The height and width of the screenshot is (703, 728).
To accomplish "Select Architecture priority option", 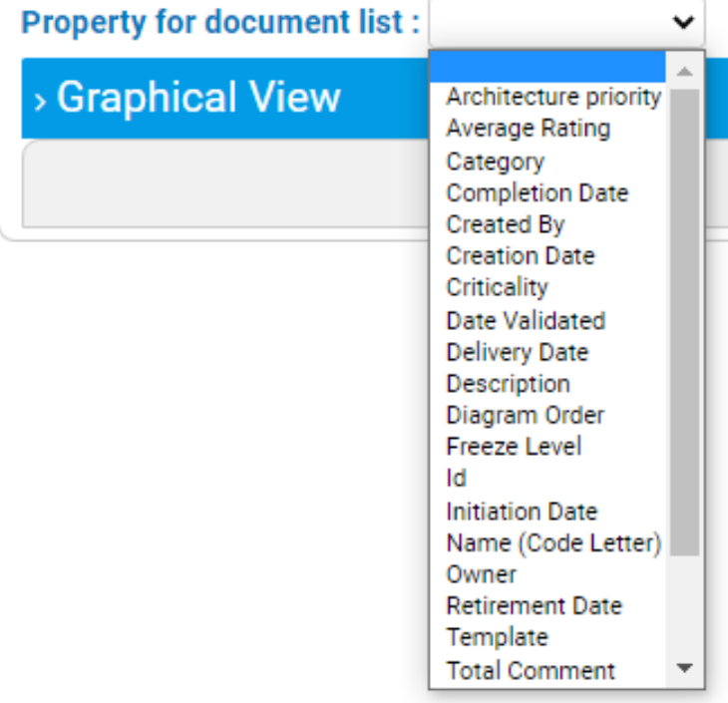I will pyautogui.click(x=552, y=97).
